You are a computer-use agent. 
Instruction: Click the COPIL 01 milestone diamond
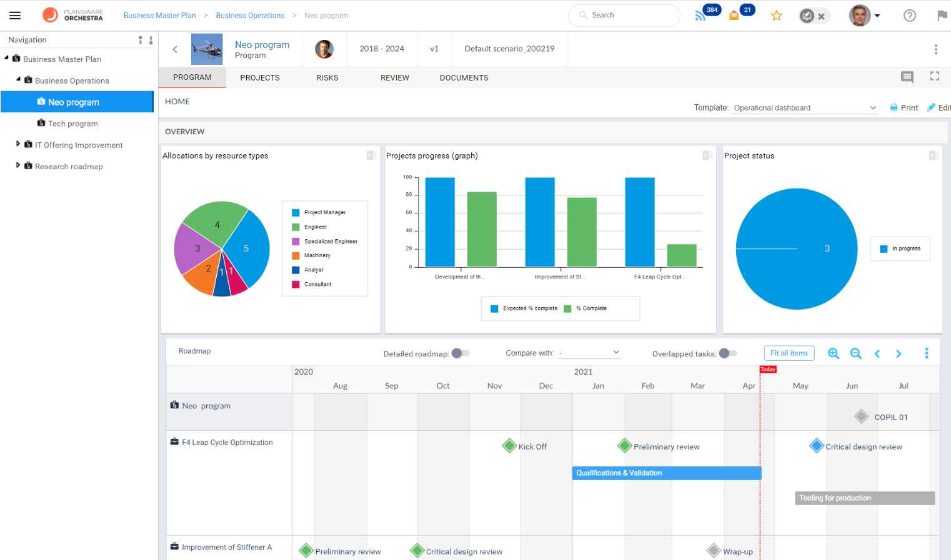click(x=862, y=416)
